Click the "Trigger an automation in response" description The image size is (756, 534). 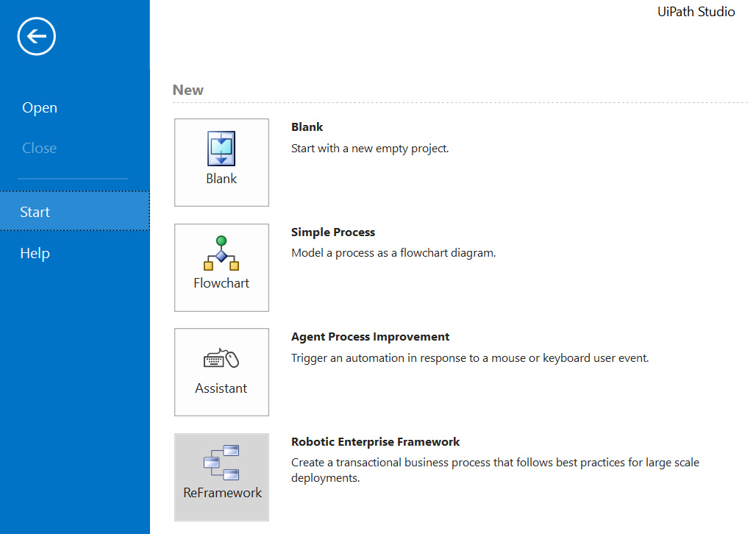pos(470,358)
